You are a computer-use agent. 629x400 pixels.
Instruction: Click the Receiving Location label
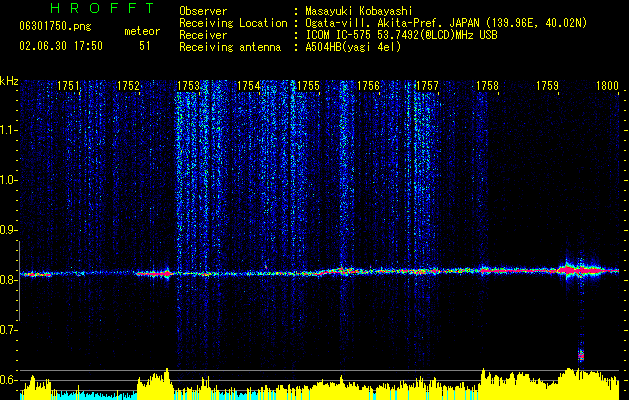pyautogui.click(x=233, y=23)
